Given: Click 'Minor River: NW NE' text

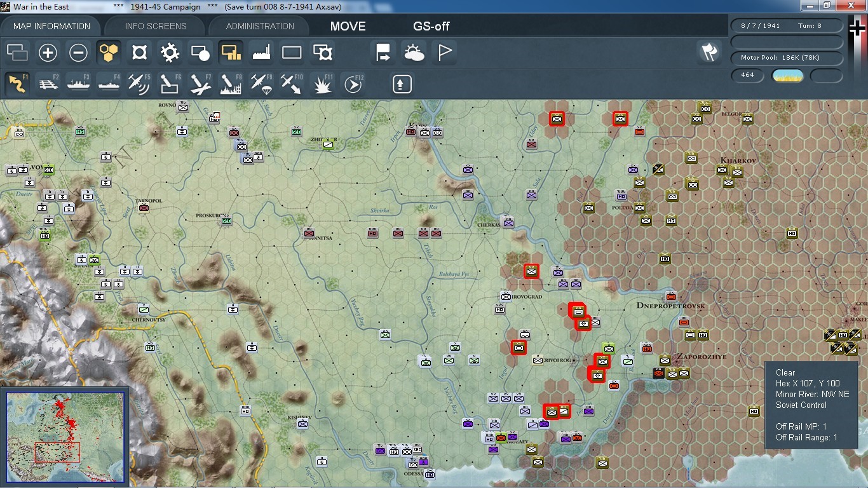Looking at the screenshot, I should click(x=812, y=394).
